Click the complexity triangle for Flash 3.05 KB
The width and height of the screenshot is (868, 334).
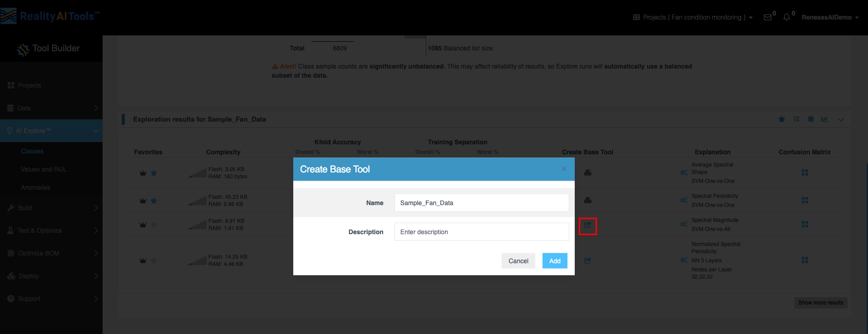click(x=197, y=173)
